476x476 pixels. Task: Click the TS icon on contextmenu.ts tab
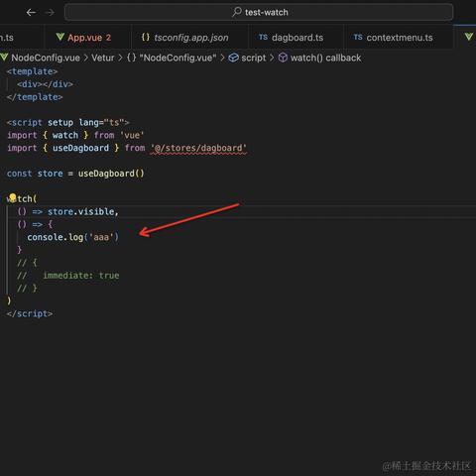tap(358, 37)
